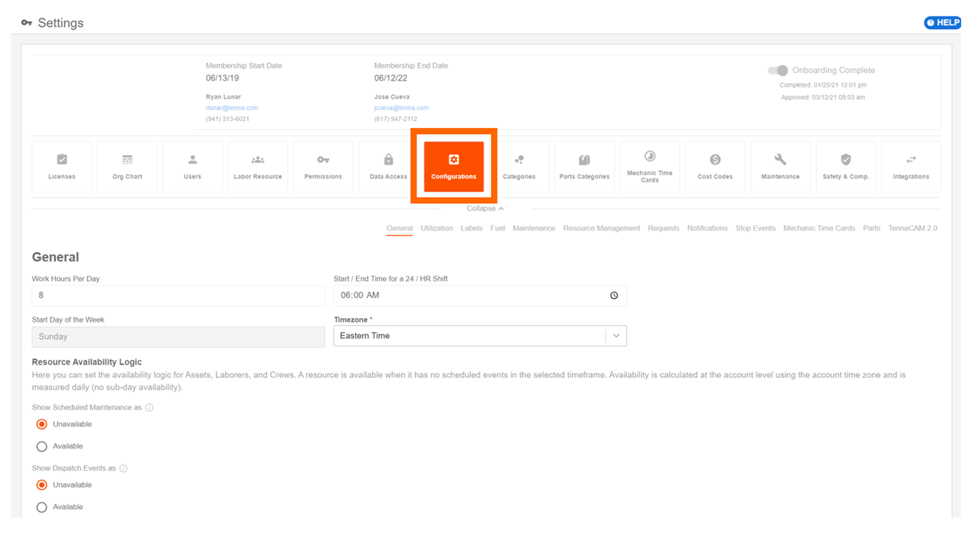Select Available for Dispatch Events
The image size is (980, 545).
pyautogui.click(x=42, y=507)
